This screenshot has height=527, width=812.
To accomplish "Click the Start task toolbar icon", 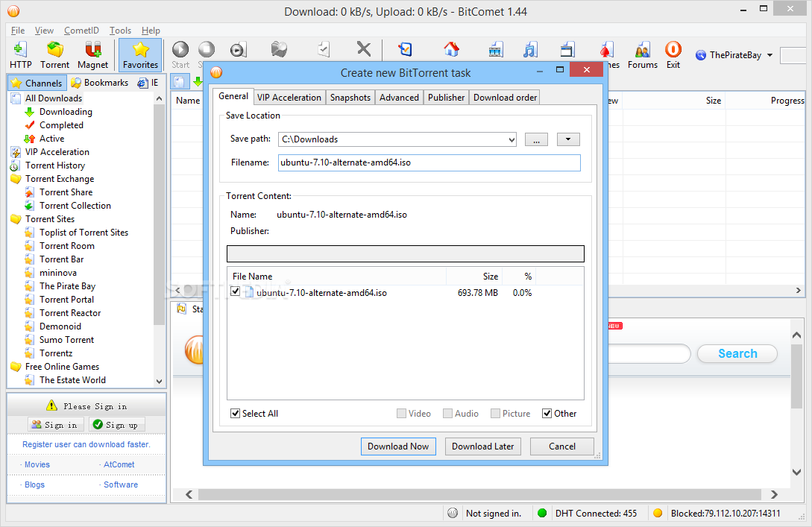I will (x=180, y=55).
